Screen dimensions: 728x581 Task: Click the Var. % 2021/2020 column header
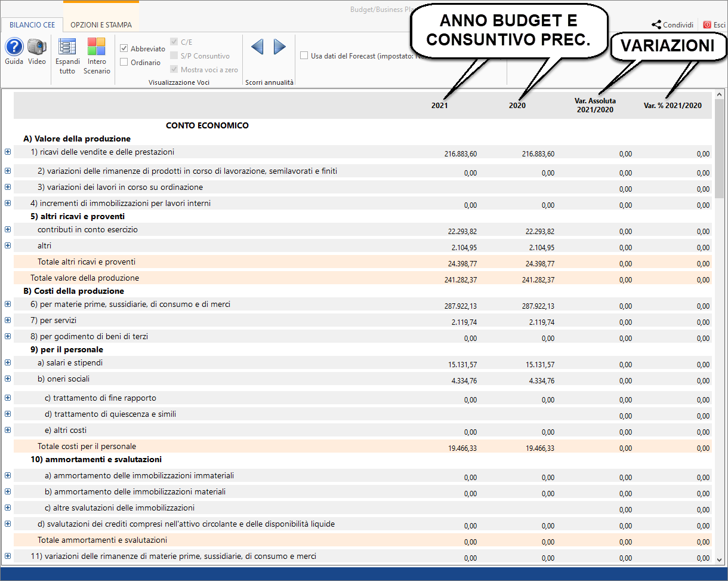pyautogui.click(x=673, y=106)
